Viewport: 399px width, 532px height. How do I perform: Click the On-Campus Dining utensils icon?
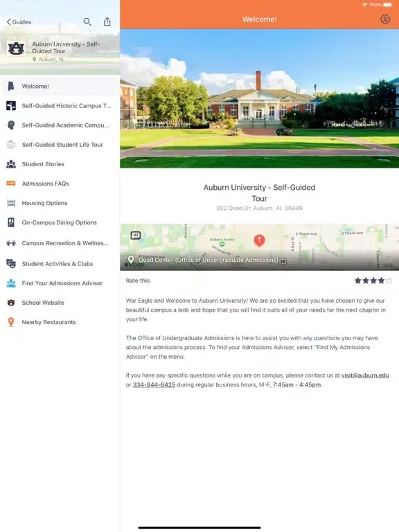point(11,222)
